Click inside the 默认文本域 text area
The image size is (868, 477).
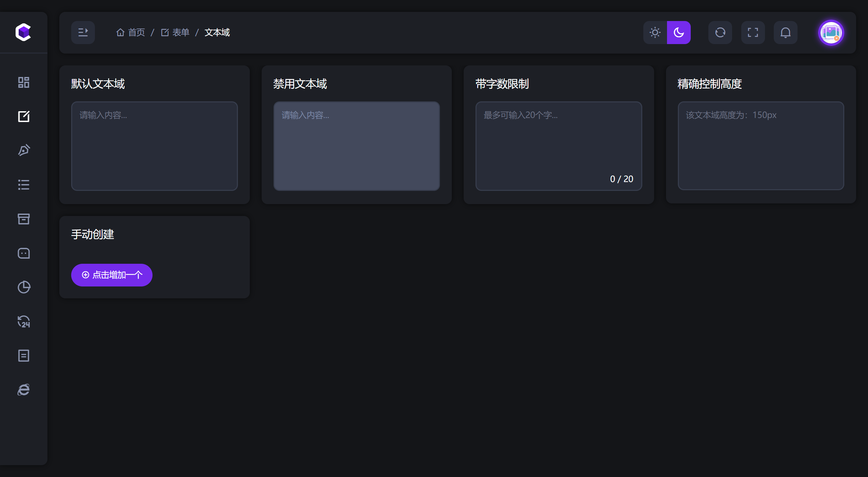click(154, 146)
